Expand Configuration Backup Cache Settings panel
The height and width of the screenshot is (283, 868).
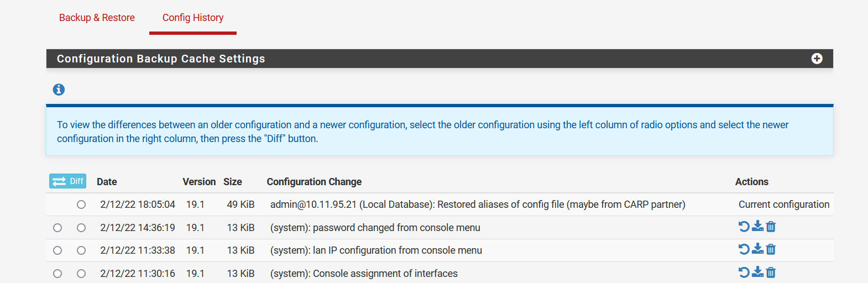(x=817, y=59)
